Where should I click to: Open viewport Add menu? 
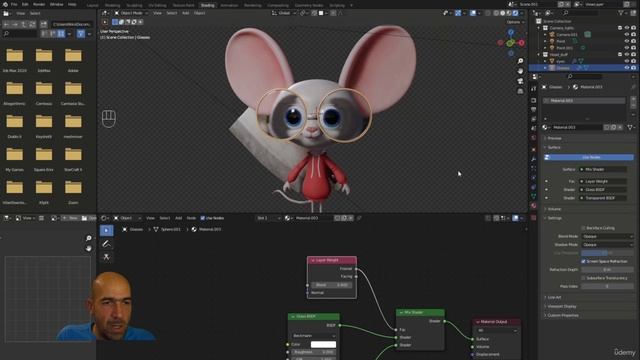point(185,13)
